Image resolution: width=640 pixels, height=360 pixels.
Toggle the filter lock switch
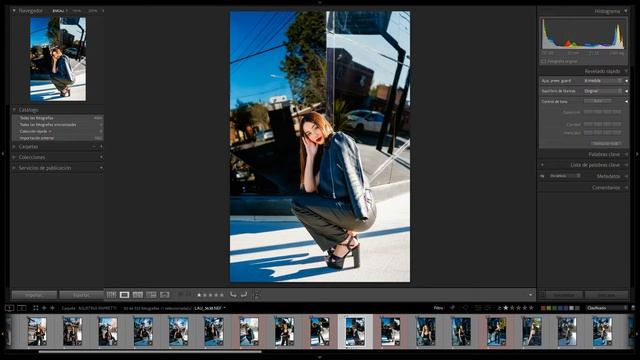point(633,308)
